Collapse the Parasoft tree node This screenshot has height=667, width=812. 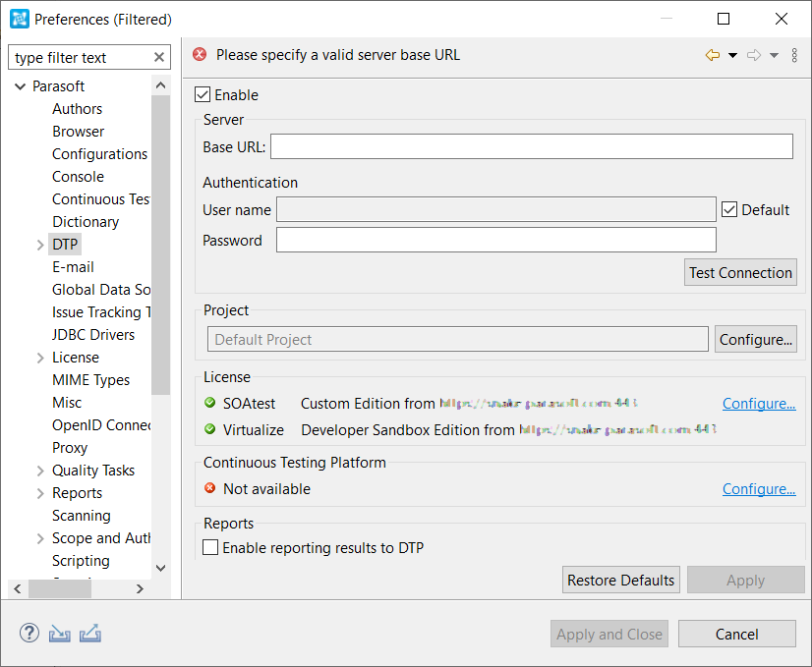[x=21, y=86]
